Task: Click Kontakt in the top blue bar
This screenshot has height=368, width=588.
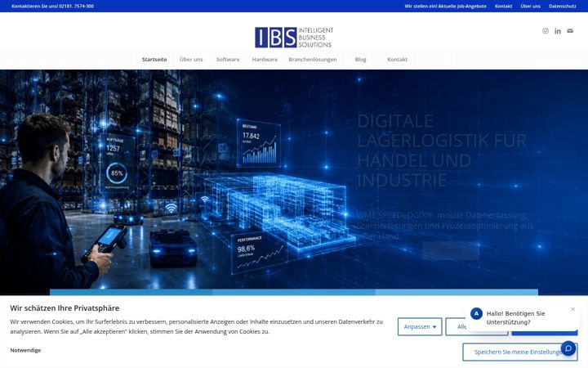Action: [503, 6]
